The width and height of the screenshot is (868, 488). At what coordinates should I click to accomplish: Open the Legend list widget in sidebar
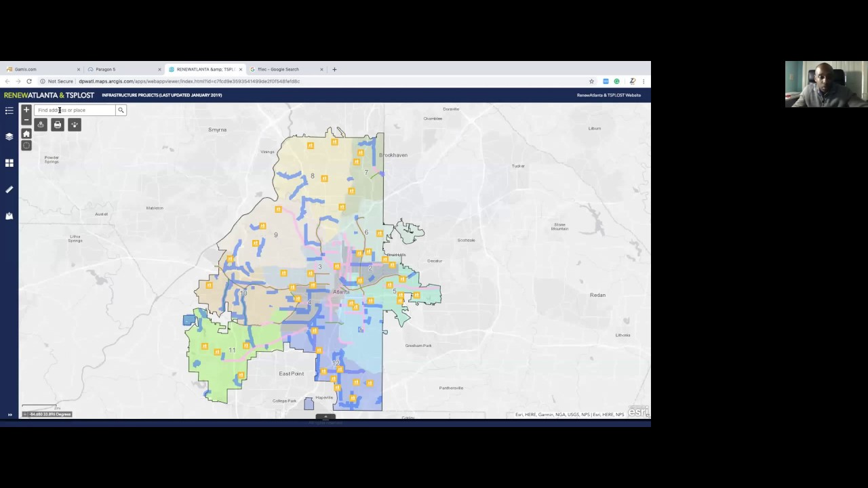(9, 110)
